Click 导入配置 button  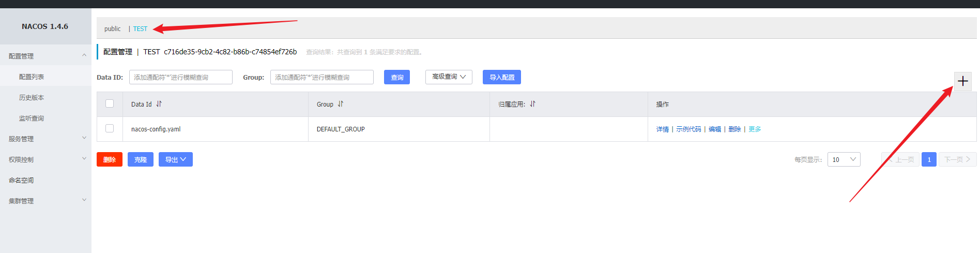click(501, 77)
